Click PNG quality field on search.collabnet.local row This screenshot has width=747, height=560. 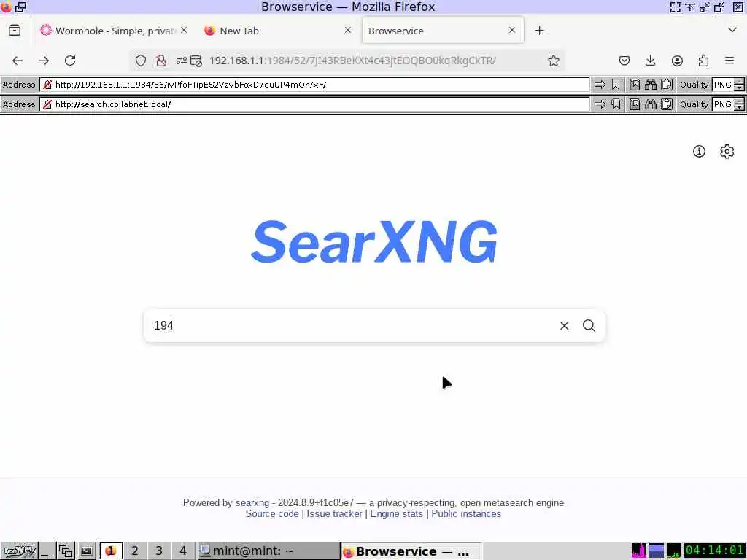pyautogui.click(x=723, y=104)
